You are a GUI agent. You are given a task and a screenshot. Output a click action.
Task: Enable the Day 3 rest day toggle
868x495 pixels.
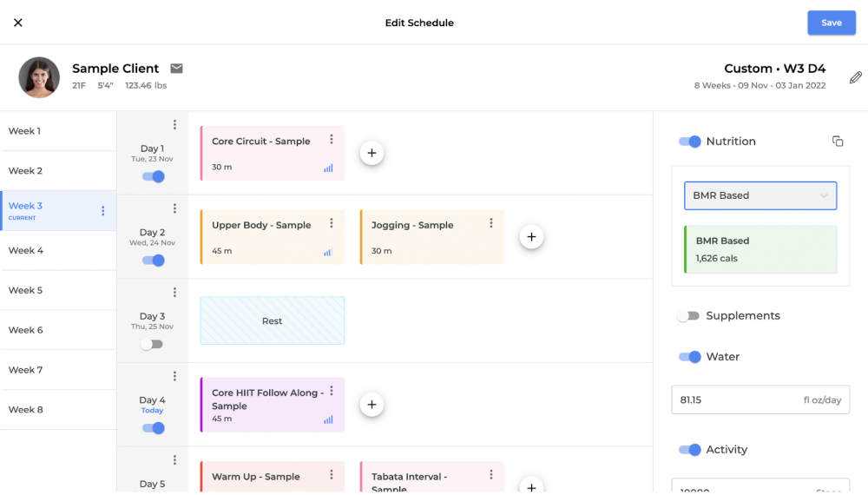click(152, 344)
